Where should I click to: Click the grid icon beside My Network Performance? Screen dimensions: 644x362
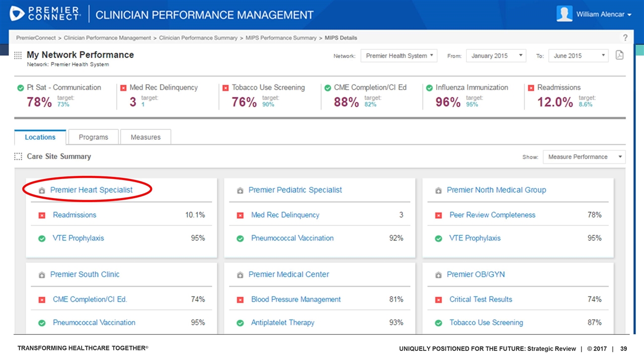18,55
